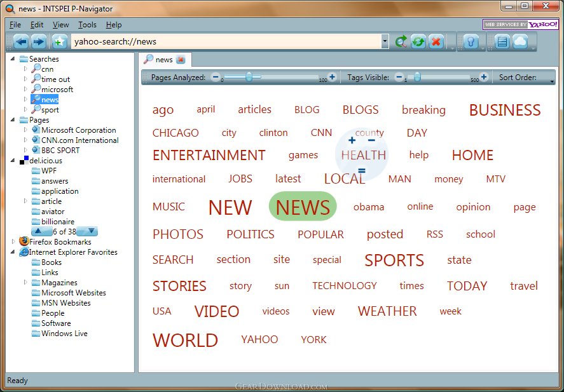Switch to tag cloud view using cloud icon
564x392 pixels.
coord(520,42)
